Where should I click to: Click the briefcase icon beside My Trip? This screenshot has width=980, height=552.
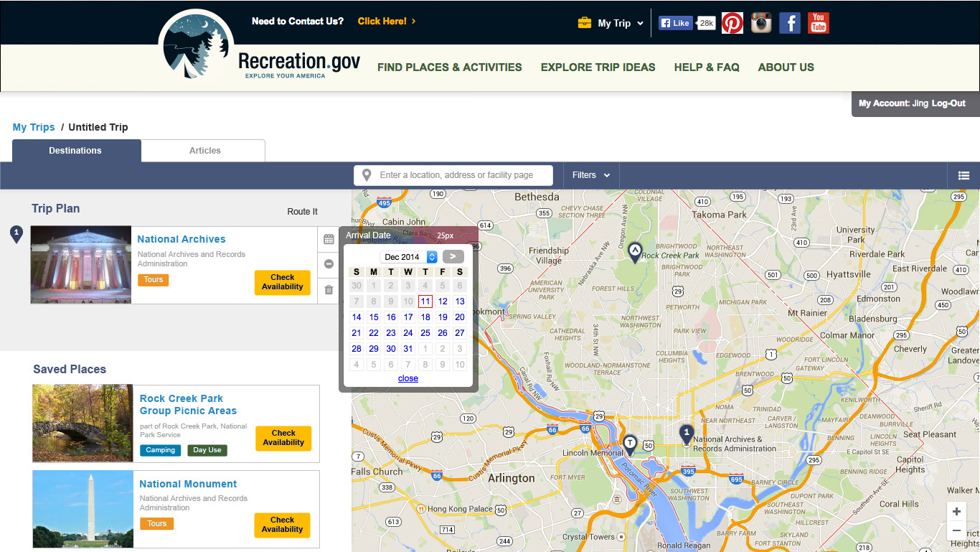585,23
